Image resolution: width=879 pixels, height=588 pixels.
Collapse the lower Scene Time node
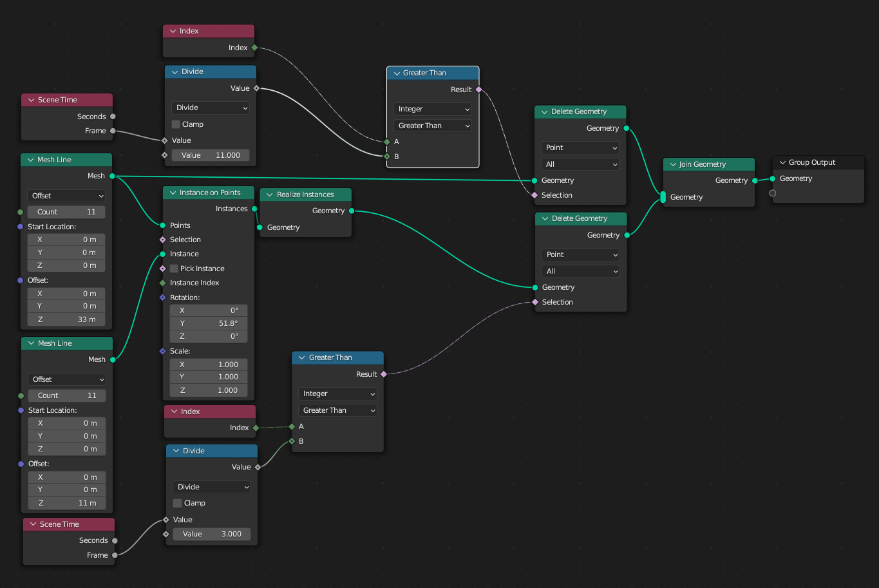(33, 524)
